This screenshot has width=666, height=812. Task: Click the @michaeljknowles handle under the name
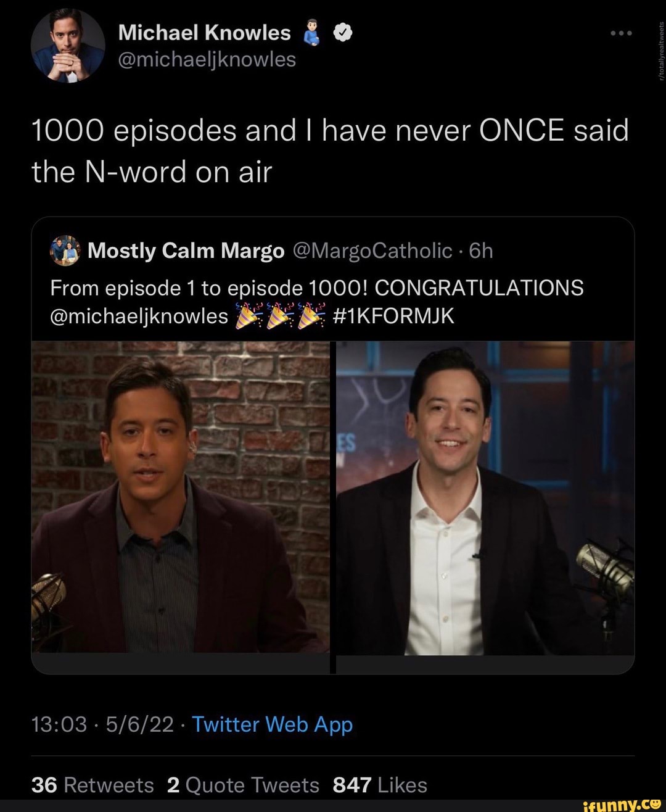207,59
